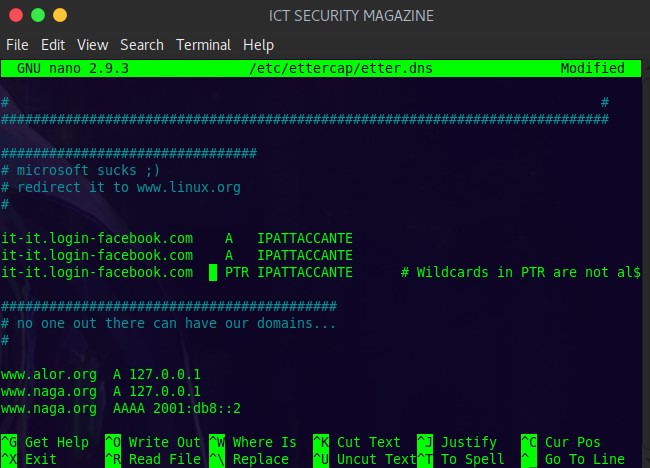Click the ^X Exit shortcut
The height and width of the screenshot is (468, 650).
tap(29, 459)
